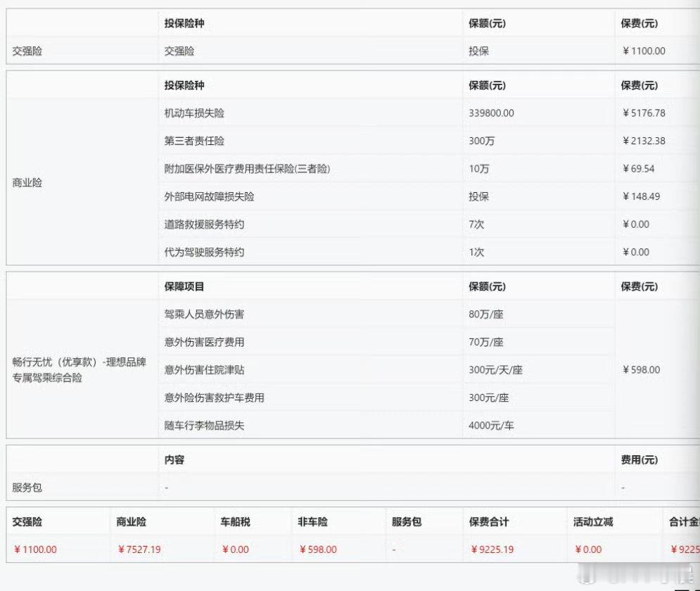Click the 保费合计 total ¥9225.19
Image resolution: width=700 pixels, height=591 pixels.
[x=492, y=549]
